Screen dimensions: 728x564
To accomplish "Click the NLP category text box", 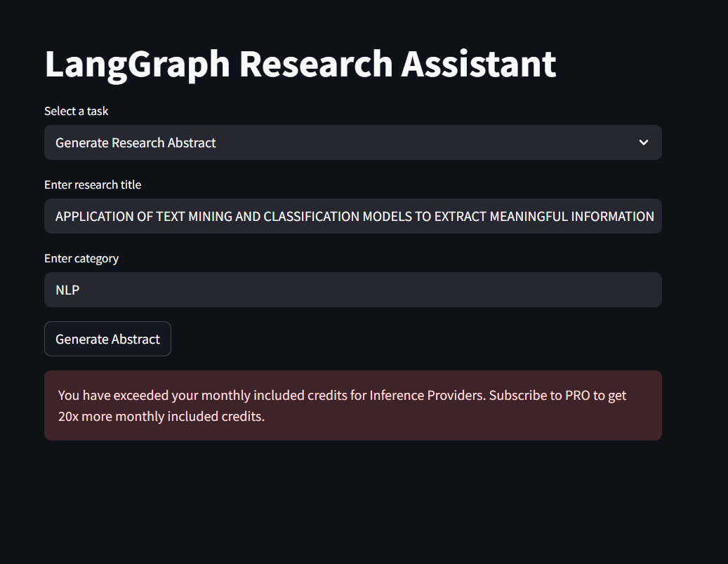I will 281,290.
